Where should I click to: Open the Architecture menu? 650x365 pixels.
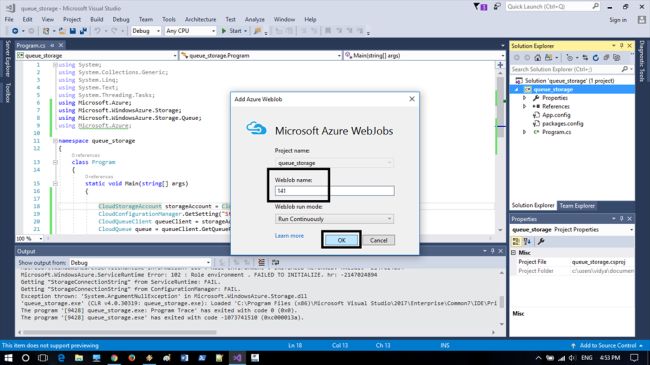tap(200, 19)
